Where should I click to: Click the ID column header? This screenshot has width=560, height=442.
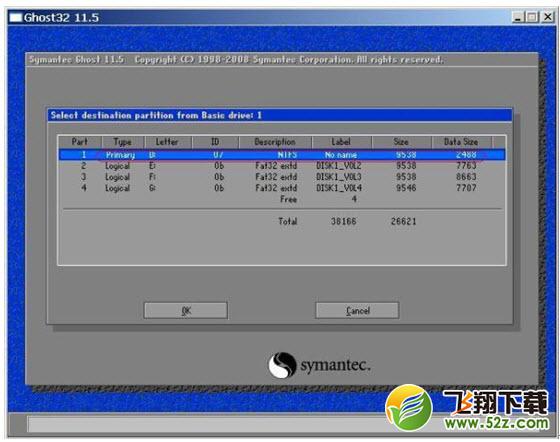click(x=215, y=142)
